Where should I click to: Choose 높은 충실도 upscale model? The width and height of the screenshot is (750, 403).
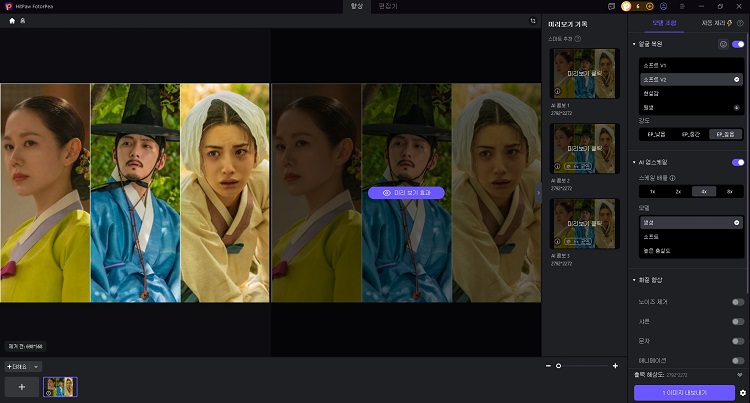[x=691, y=251]
